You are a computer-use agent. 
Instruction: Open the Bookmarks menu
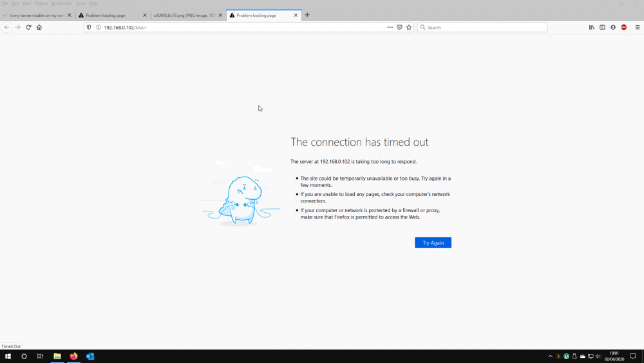(x=62, y=3)
